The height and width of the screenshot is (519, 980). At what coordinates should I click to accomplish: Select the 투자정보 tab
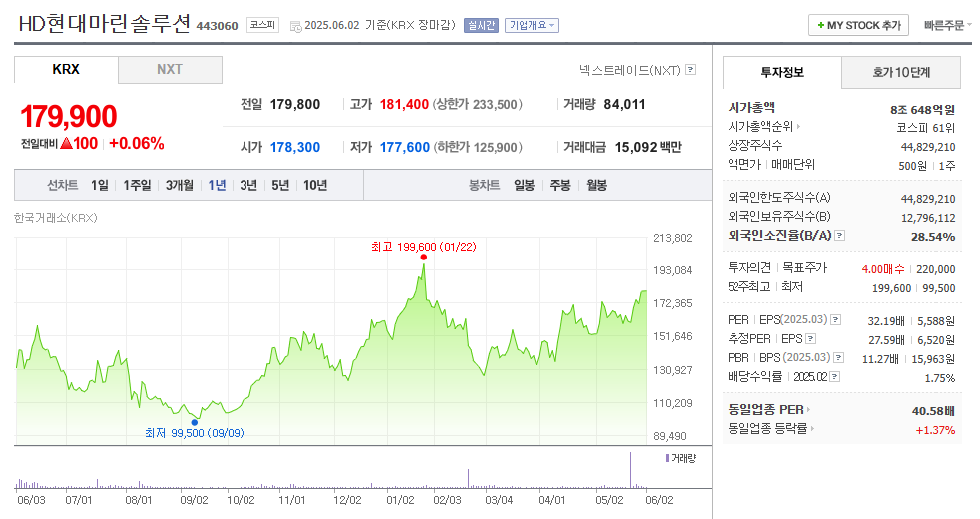pyautogui.click(x=781, y=73)
